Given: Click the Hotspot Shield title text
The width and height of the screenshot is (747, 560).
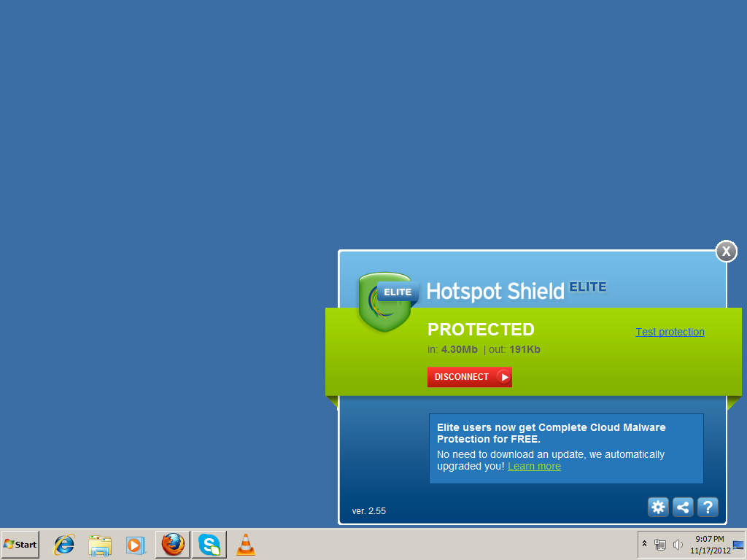Looking at the screenshot, I should pyautogui.click(x=495, y=291).
